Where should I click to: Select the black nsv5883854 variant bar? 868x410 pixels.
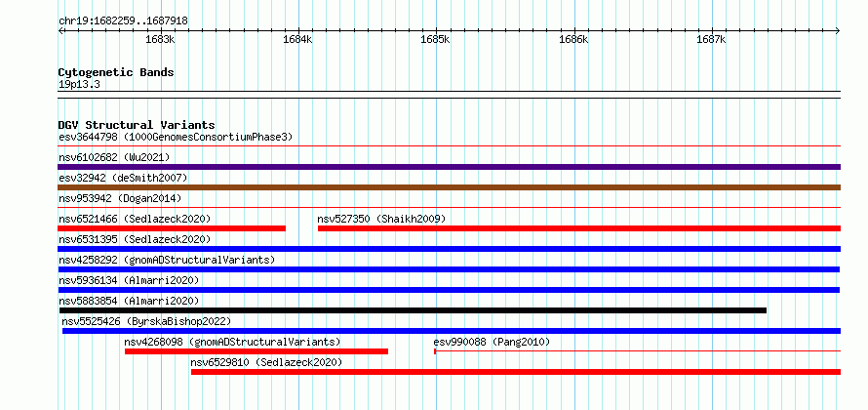[x=412, y=310]
